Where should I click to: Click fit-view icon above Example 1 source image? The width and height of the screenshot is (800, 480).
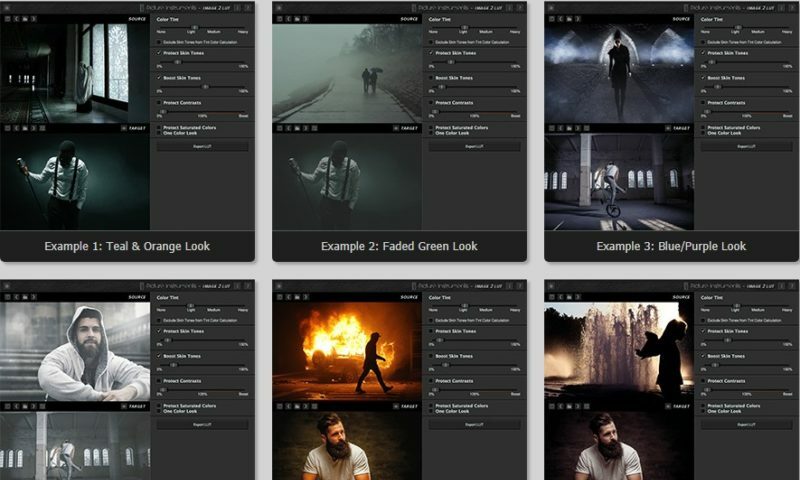click(x=8, y=19)
